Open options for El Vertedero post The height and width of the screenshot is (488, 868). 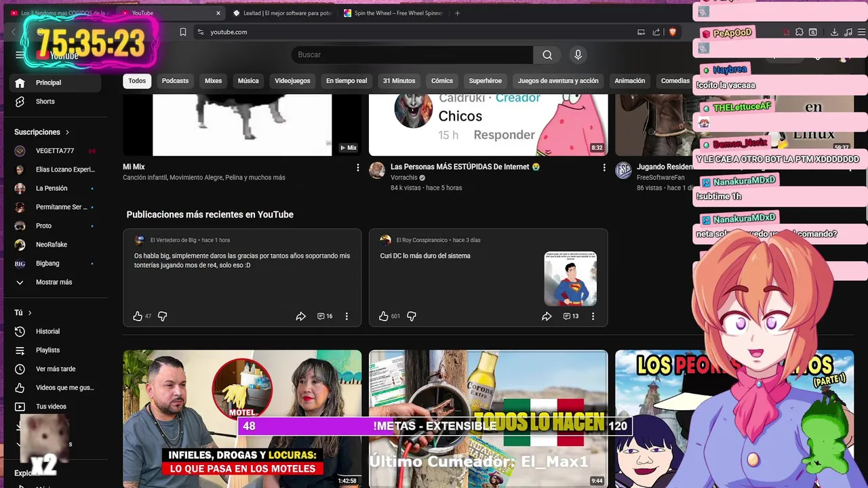coord(347,317)
